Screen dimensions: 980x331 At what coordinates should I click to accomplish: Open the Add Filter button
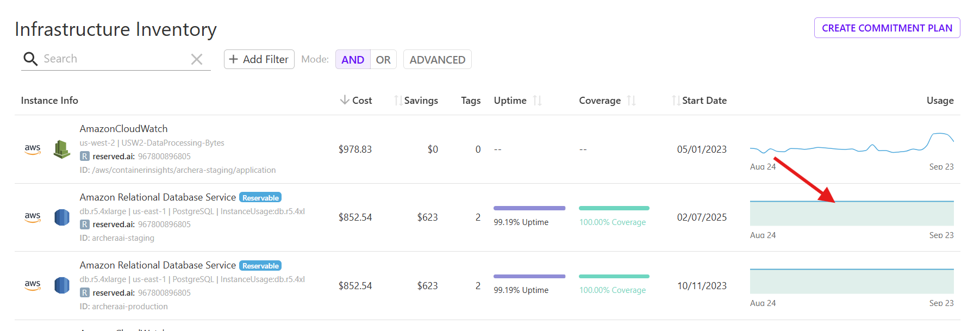(259, 60)
